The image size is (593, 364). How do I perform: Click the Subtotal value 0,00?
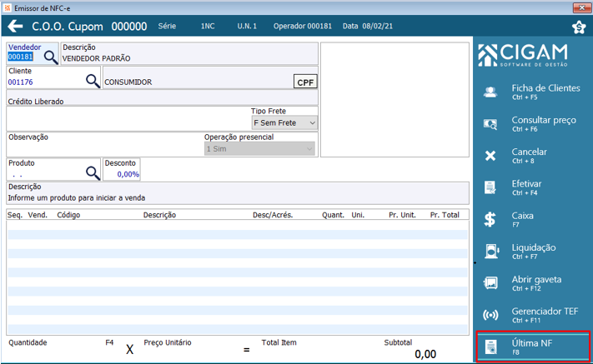(x=425, y=354)
